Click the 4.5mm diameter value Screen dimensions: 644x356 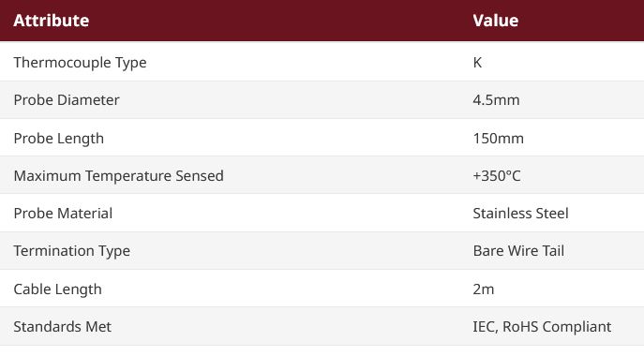coord(496,100)
